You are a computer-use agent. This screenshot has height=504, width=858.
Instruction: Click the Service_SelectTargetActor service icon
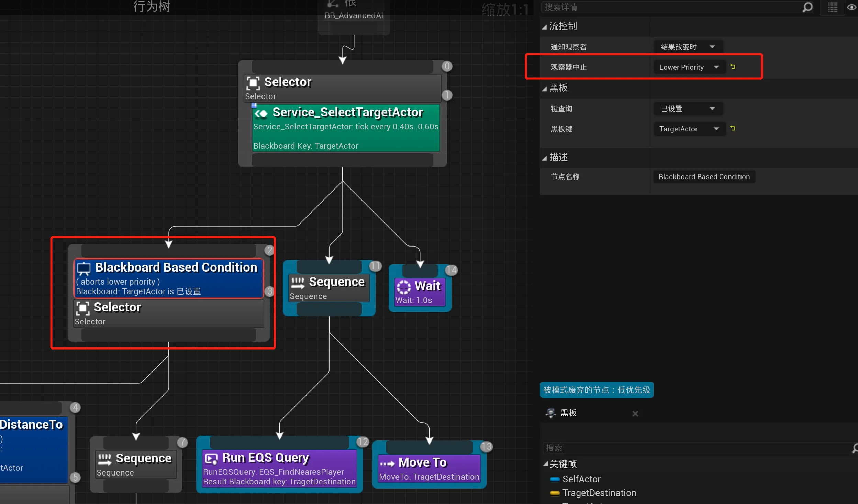261,113
